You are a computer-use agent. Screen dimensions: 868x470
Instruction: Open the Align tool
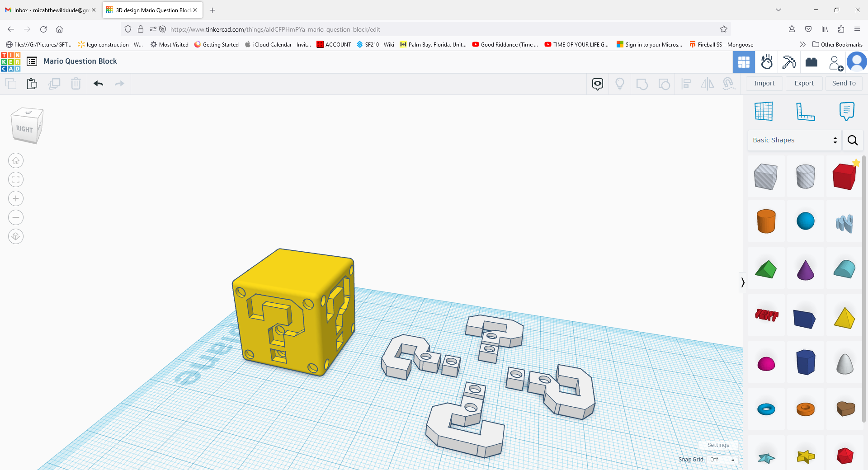pyautogui.click(x=686, y=84)
